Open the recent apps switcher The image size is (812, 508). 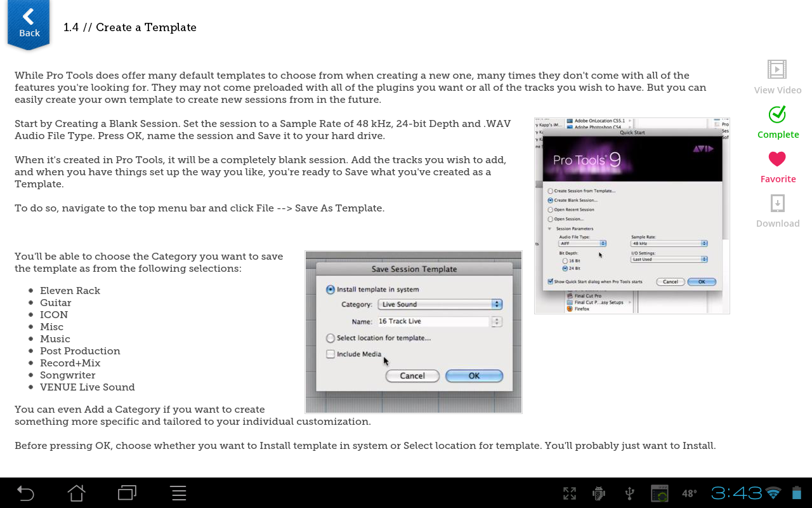coord(127,493)
